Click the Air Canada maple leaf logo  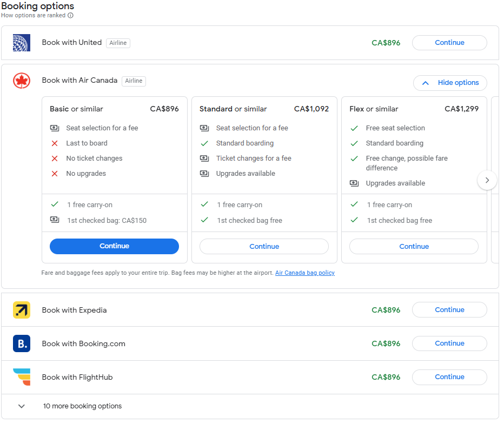pyautogui.click(x=22, y=81)
